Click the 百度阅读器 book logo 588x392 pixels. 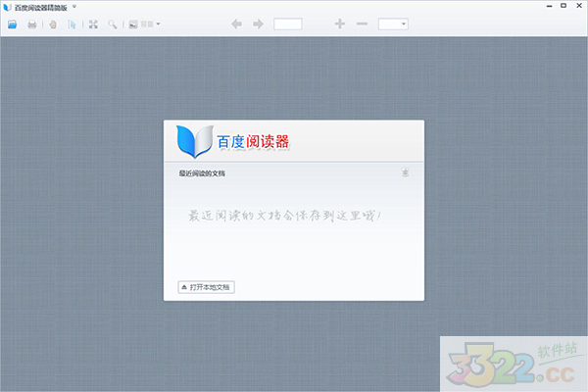[x=193, y=142]
